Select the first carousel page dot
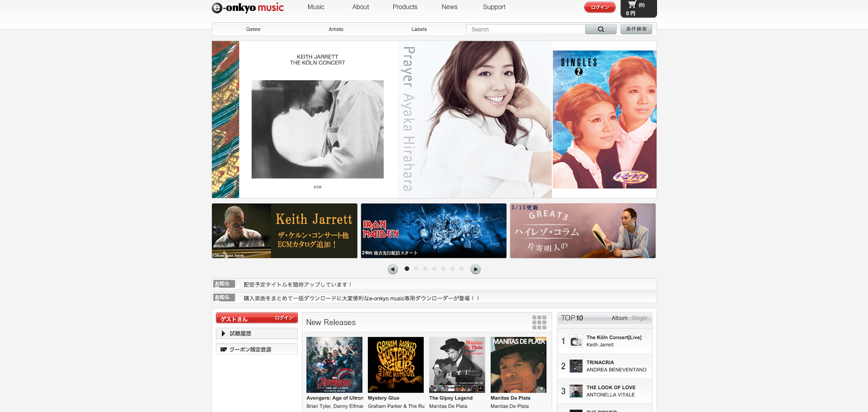Screen dimensions: 868x412 pyautogui.click(x=407, y=269)
